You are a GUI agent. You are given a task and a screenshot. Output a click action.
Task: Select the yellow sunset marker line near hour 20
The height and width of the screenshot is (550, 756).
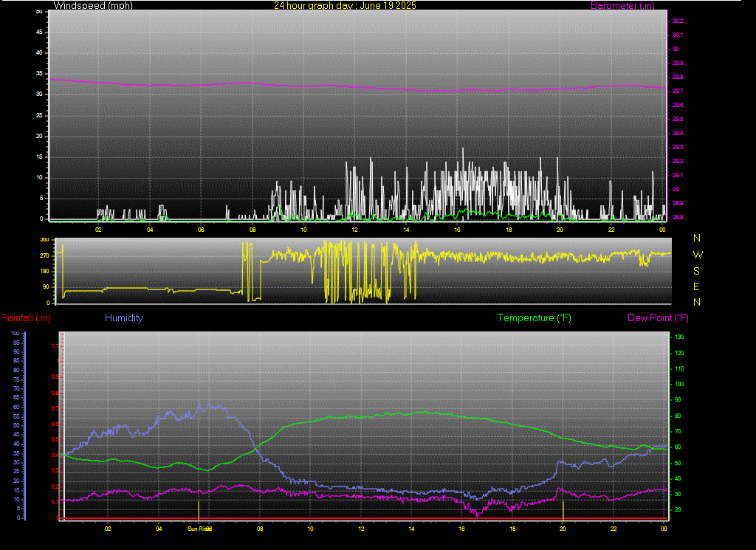click(x=563, y=510)
